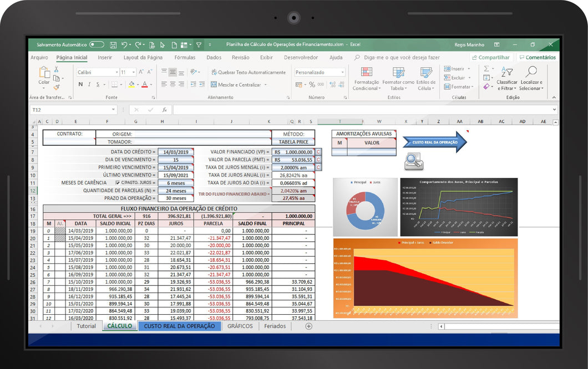
Task: Switch to the Inserir ribbon tab
Action: [105, 57]
